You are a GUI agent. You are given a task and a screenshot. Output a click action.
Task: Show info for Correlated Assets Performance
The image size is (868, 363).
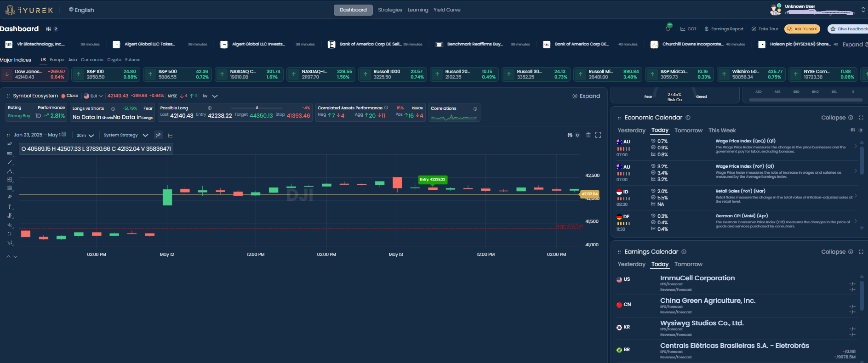point(386,108)
